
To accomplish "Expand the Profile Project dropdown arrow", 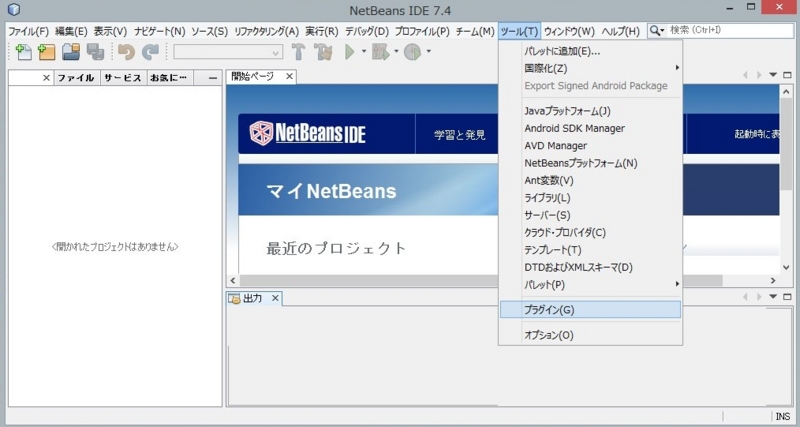I will click(x=429, y=52).
